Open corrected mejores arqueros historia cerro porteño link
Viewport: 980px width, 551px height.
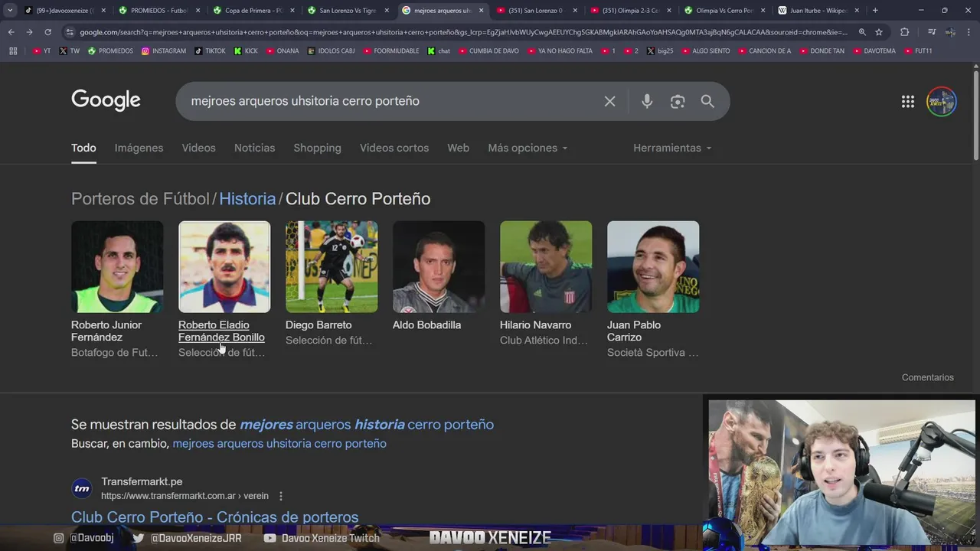367,425
